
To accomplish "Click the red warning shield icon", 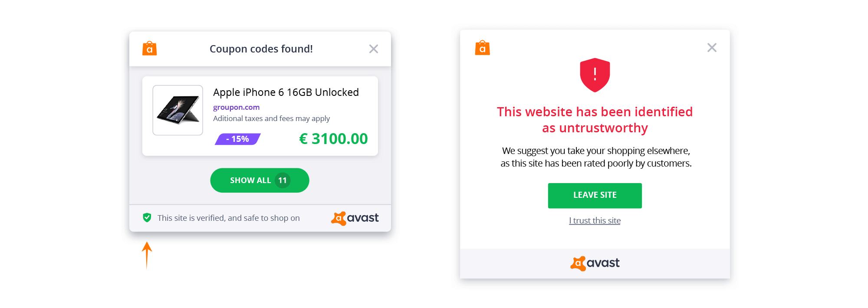I will (595, 75).
